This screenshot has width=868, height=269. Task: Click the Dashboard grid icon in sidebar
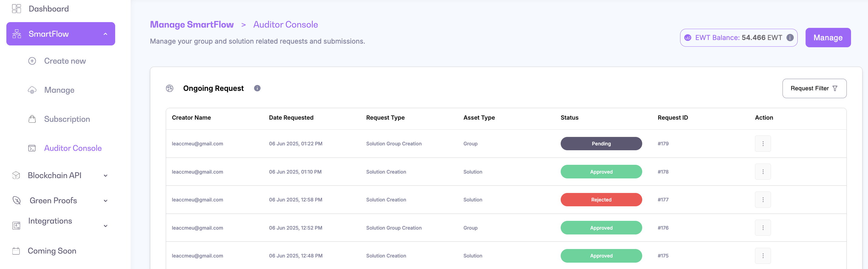16,9
